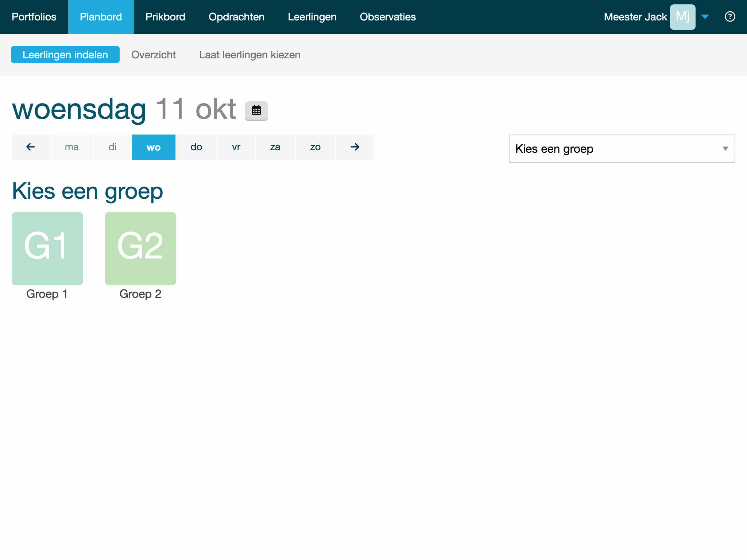Open the Opdrachten tab
The height and width of the screenshot is (560, 747).
click(236, 17)
